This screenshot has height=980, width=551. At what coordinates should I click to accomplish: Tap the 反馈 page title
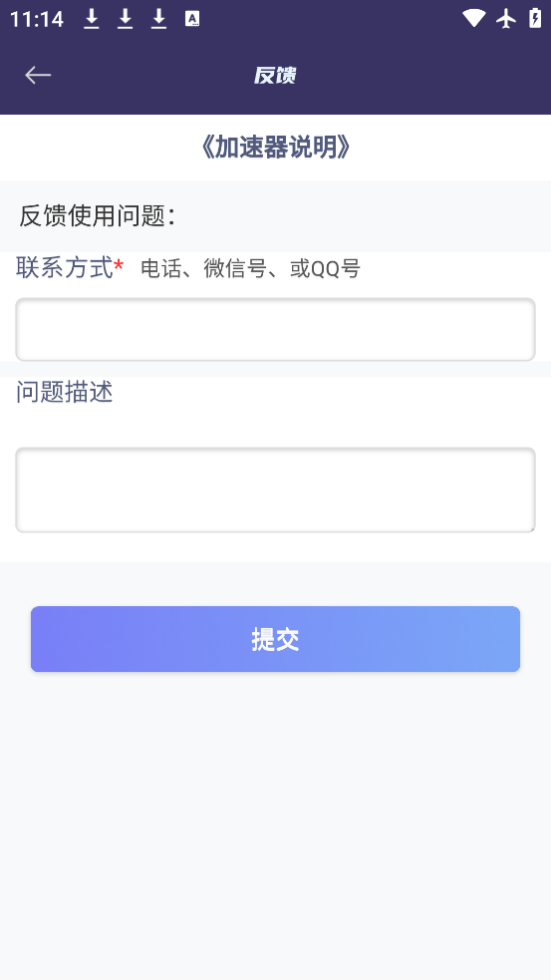pyautogui.click(x=275, y=76)
